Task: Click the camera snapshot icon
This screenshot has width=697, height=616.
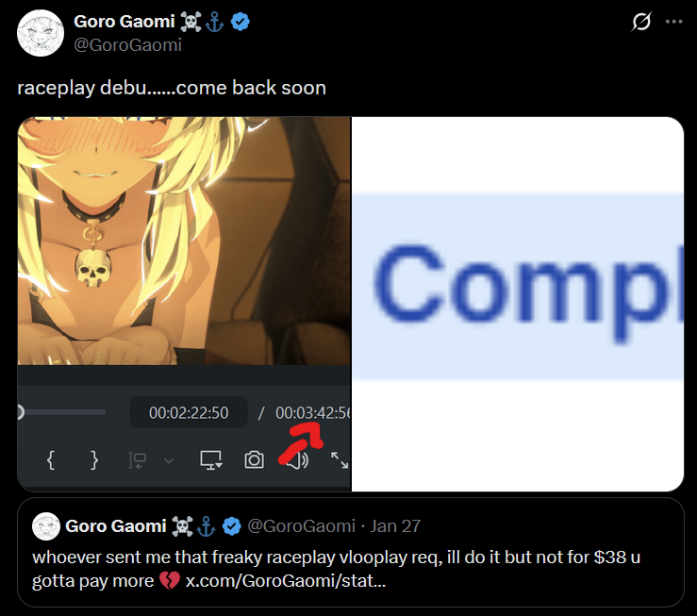Action: (254, 460)
